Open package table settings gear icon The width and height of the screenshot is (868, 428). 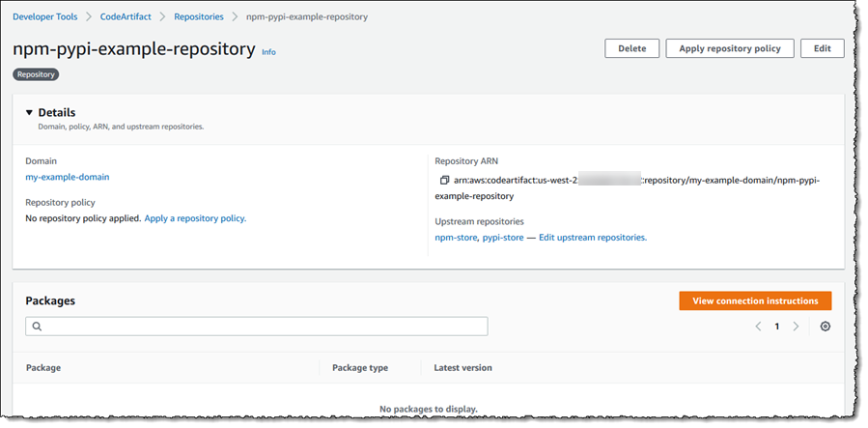click(x=825, y=327)
